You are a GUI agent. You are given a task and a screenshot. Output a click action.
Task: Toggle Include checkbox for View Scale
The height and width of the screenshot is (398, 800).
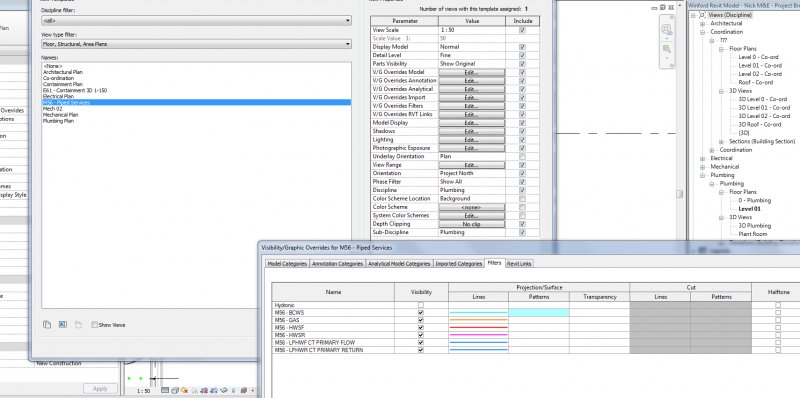522,30
